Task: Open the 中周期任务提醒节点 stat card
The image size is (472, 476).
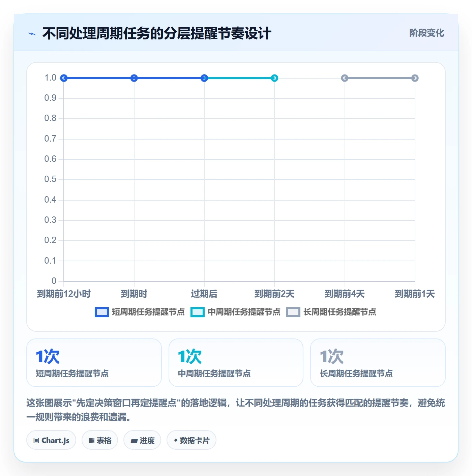Action: 236,363
